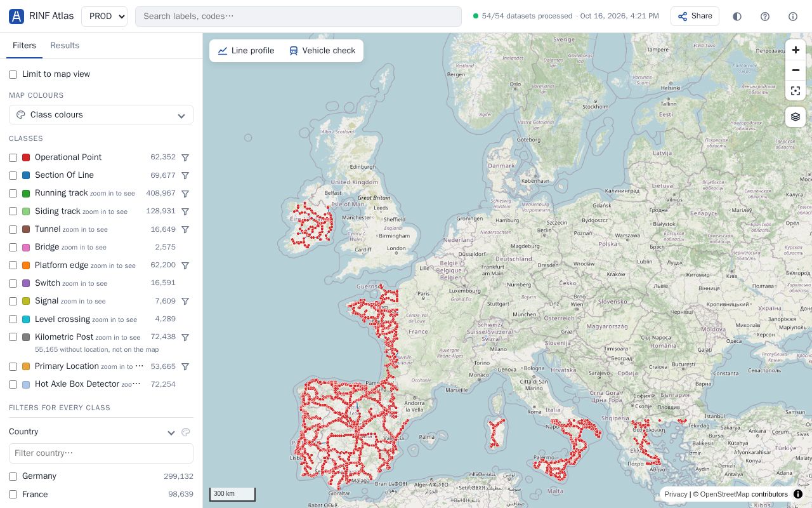Enable Limit to map view checkbox

[x=13, y=74]
